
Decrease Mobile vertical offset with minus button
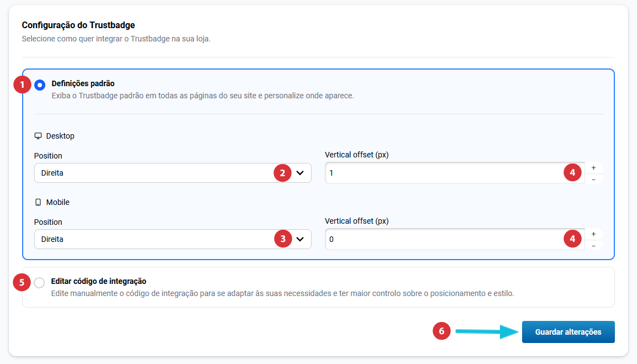point(593,245)
